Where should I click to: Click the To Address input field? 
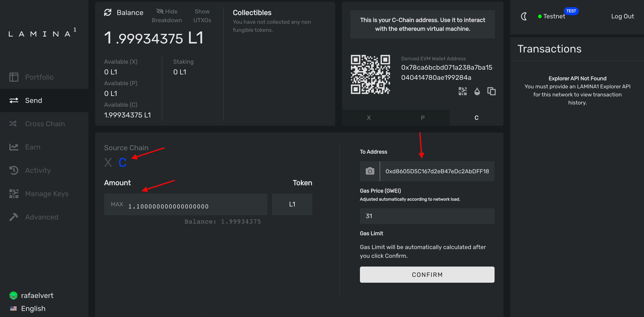pyautogui.click(x=437, y=171)
